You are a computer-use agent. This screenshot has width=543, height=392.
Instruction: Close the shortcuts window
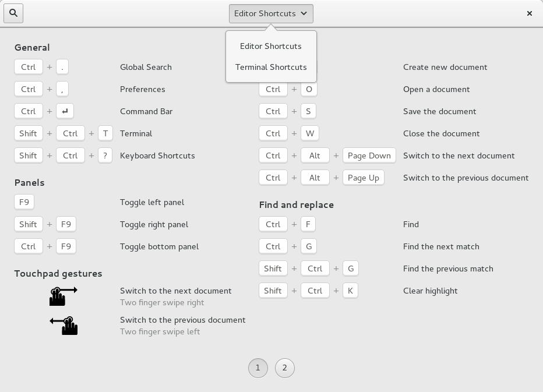click(x=530, y=13)
